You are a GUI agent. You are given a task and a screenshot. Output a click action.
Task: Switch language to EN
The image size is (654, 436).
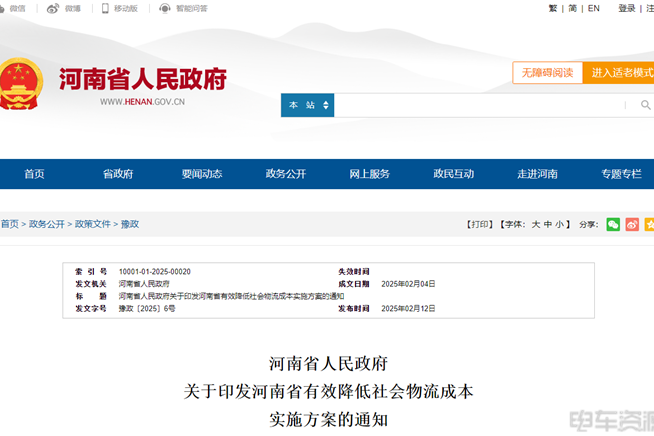point(594,8)
